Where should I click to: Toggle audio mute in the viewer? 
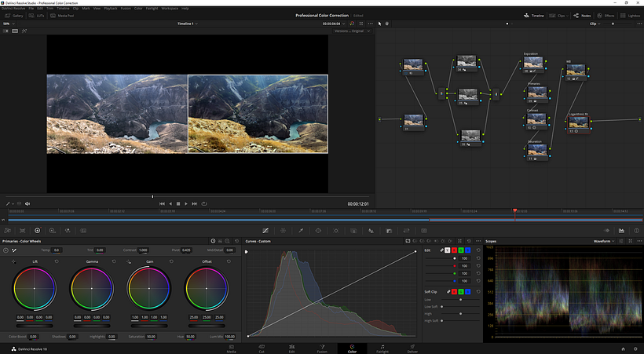pos(27,204)
